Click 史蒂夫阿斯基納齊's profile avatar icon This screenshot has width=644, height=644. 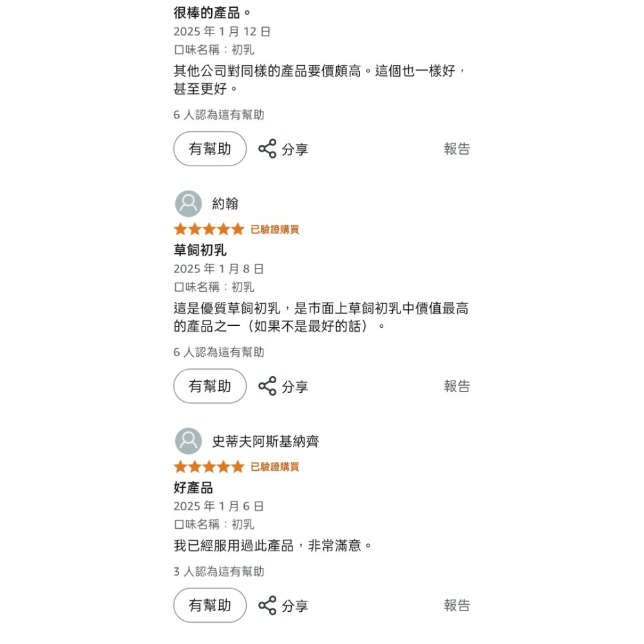click(x=188, y=441)
